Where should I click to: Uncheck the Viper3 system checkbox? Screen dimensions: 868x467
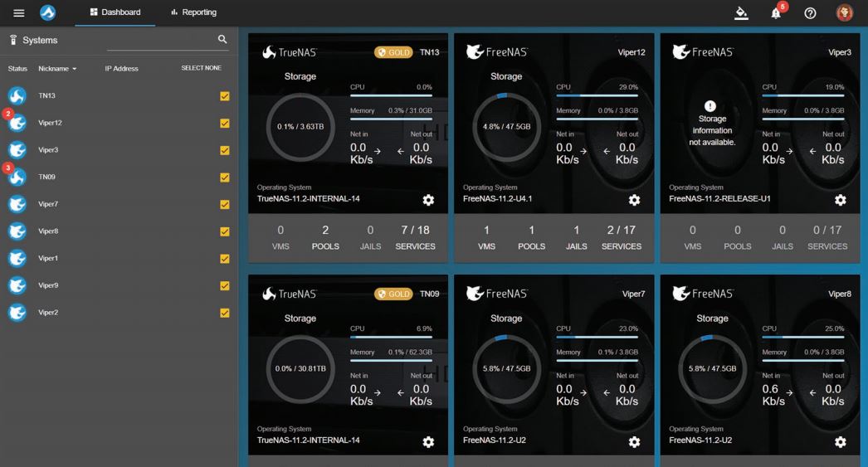click(x=225, y=150)
